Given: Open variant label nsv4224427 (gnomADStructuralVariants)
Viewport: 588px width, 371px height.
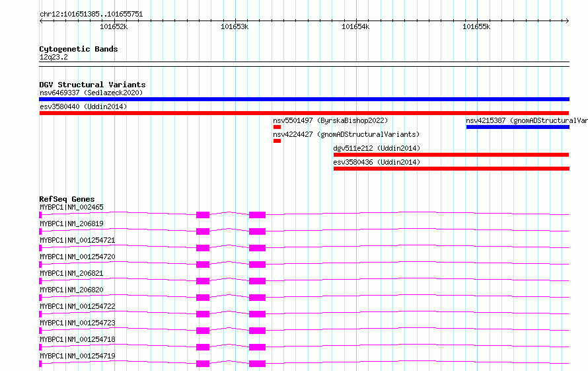Looking at the screenshot, I should [x=346, y=134].
